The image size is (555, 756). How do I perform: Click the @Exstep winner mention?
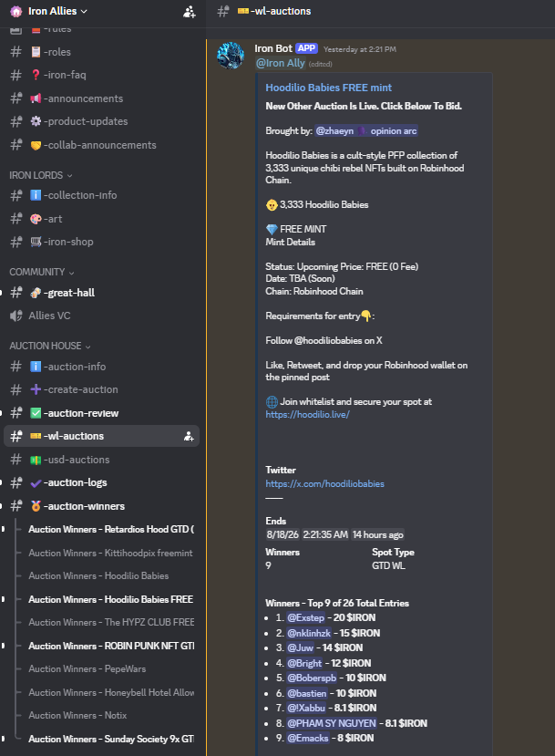point(305,618)
